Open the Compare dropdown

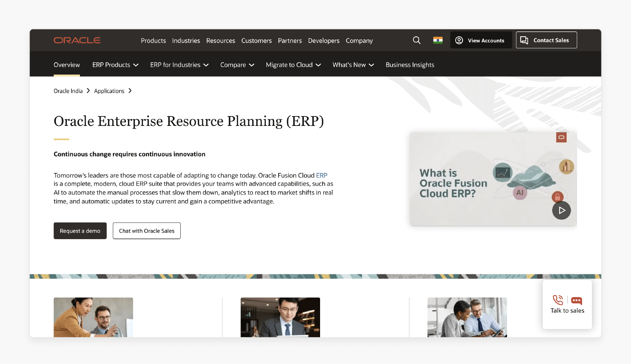tap(237, 65)
